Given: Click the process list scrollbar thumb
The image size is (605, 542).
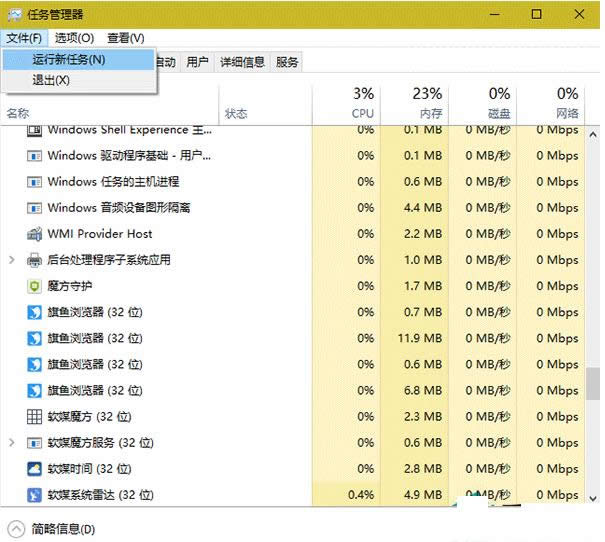Looking at the screenshot, I should pyautogui.click(x=593, y=384).
